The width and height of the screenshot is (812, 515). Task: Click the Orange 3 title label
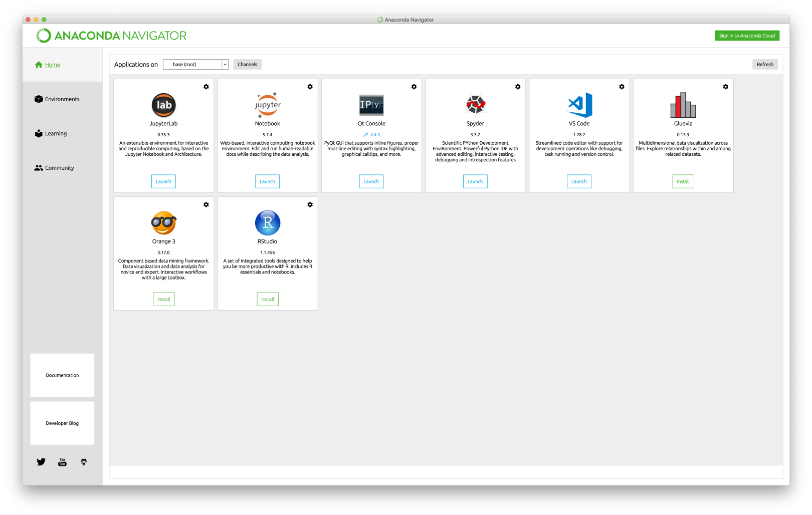(x=164, y=241)
